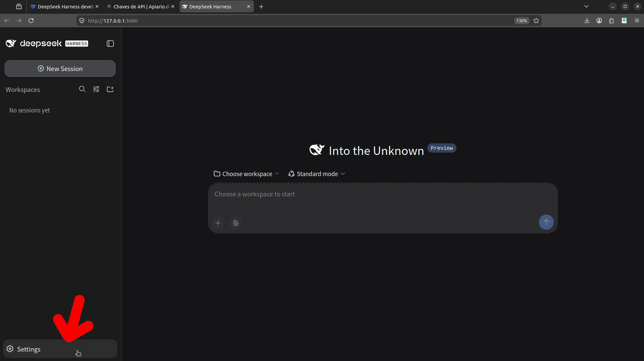Close the Chaves de API tab
Screen dimensions: 644x361
pyautogui.click(x=173, y=7)
